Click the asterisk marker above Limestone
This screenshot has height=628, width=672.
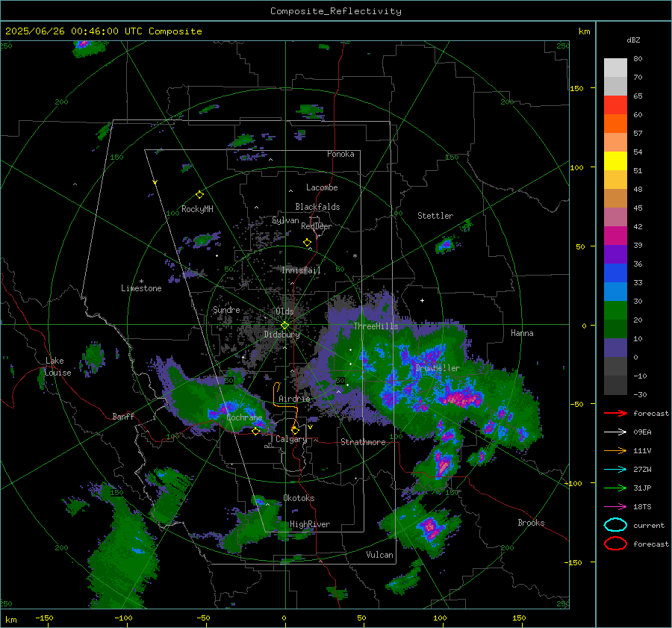coord(141,282)
